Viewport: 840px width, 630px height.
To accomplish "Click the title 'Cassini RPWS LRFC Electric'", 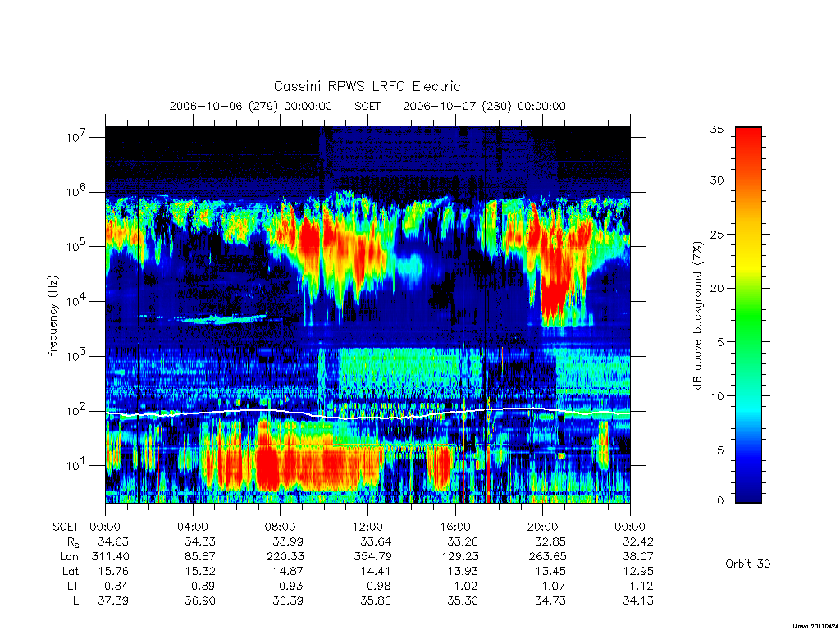I will [x=367, y=86].
